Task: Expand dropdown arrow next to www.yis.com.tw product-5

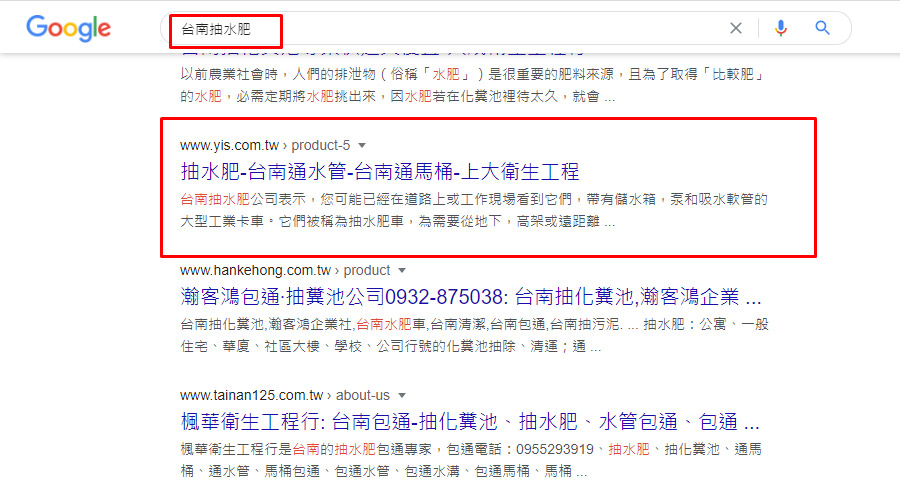Action: [x=362, y=145]
